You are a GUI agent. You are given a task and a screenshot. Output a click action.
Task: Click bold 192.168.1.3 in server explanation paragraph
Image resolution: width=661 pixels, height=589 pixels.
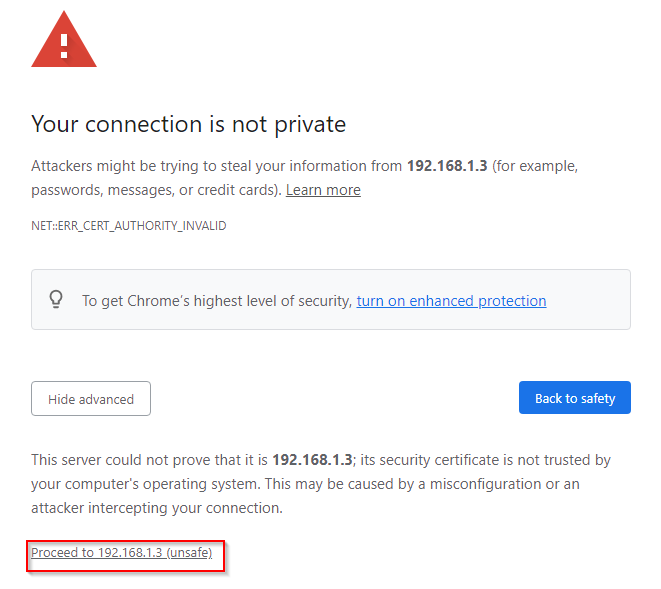point(312,460)
